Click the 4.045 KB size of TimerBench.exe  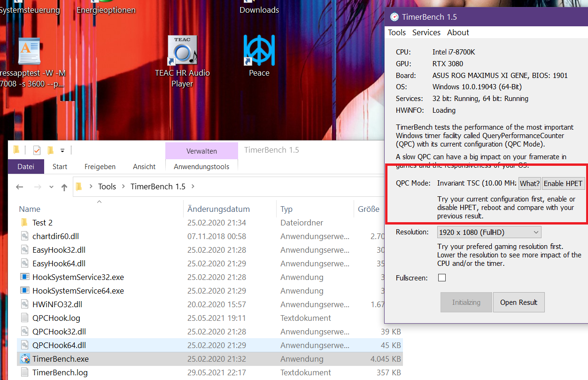click(x=385, y=359)
